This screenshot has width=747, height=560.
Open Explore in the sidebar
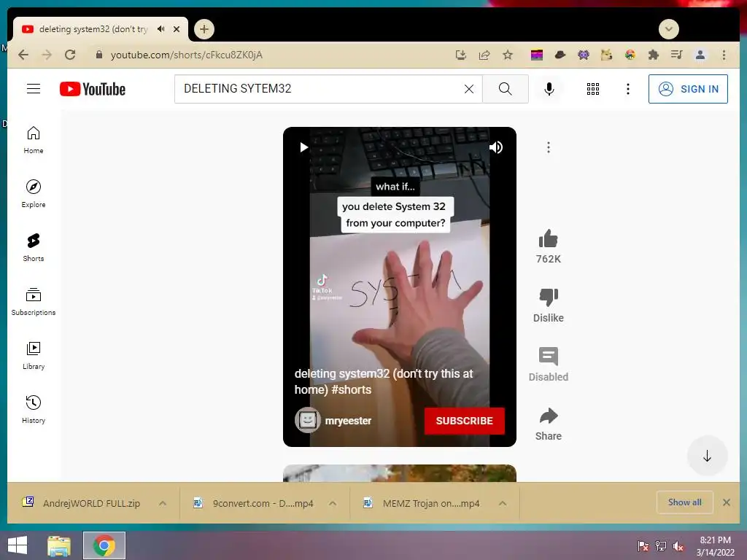[34, 194]
